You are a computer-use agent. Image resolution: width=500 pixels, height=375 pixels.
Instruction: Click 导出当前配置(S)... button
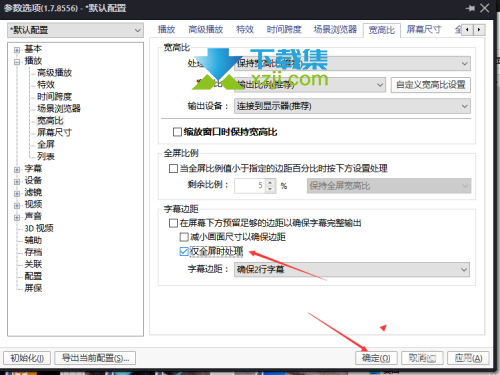95,358
